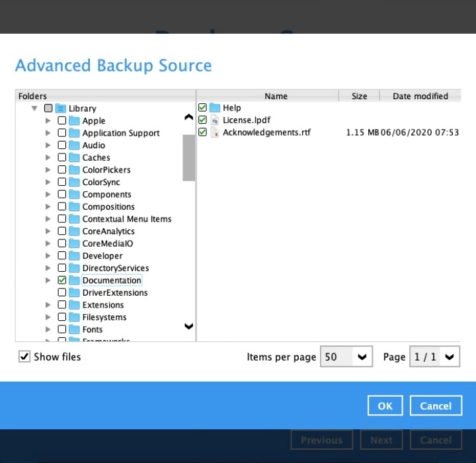Expand the Apple folder node

(48, 120)
